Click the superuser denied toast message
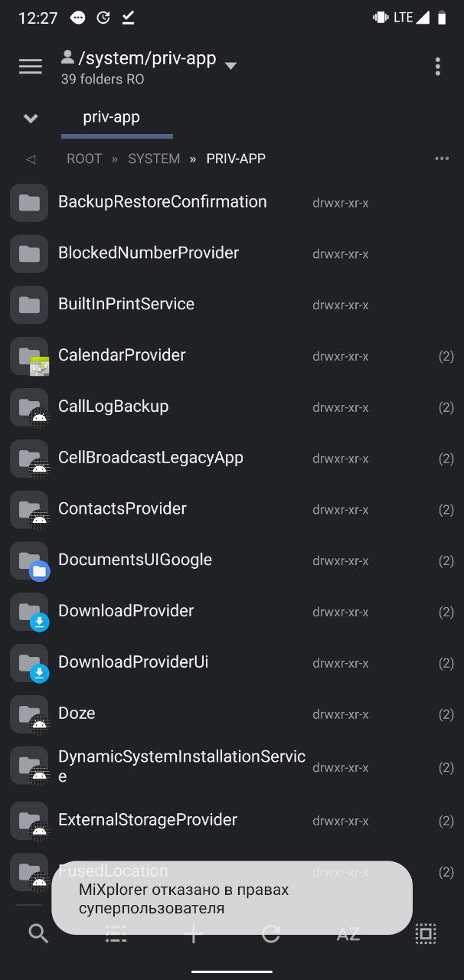The height and width of the screenshot is (980, 464). click(232, 898)
